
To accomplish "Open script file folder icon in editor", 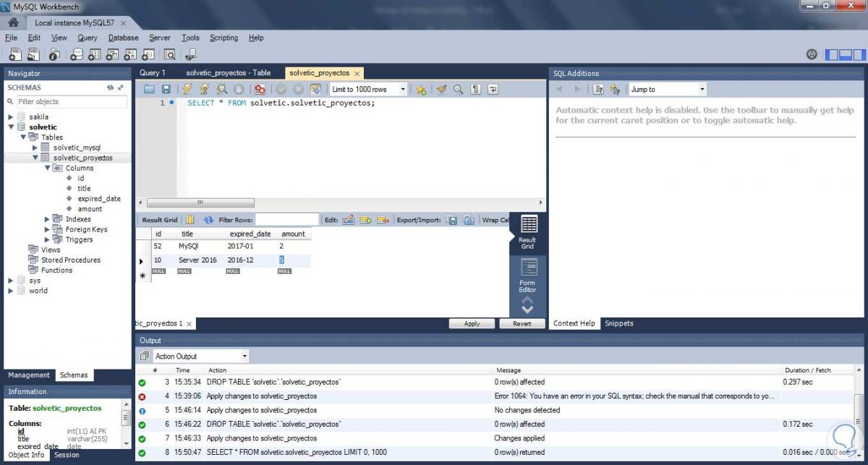I will pyautogui.click(x=150, y=90).
